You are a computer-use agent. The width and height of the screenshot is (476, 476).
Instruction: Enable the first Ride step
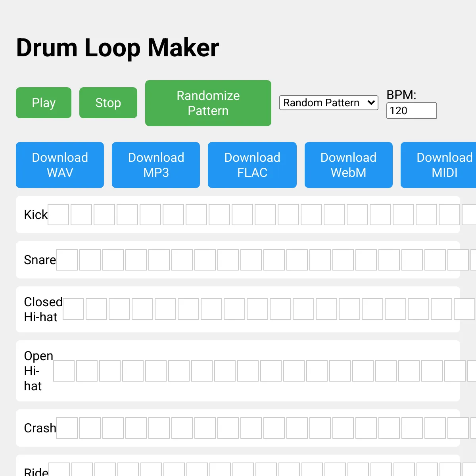tap(59, 470)
